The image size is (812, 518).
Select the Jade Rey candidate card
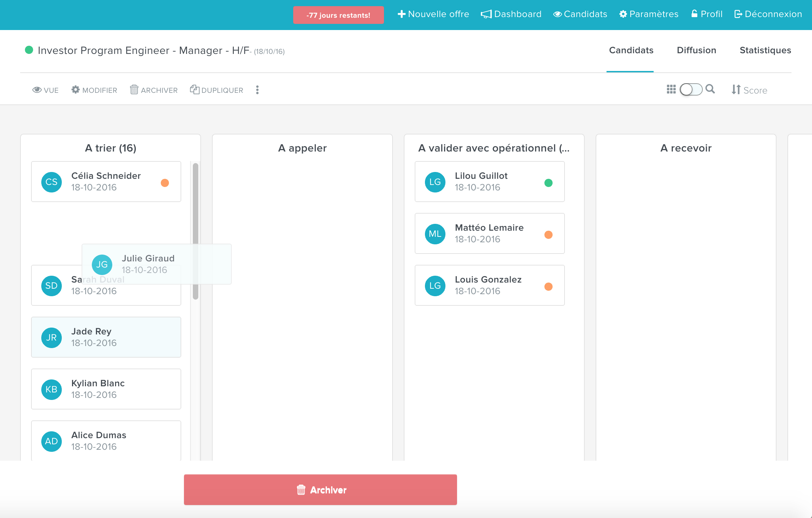pos(106,337)
